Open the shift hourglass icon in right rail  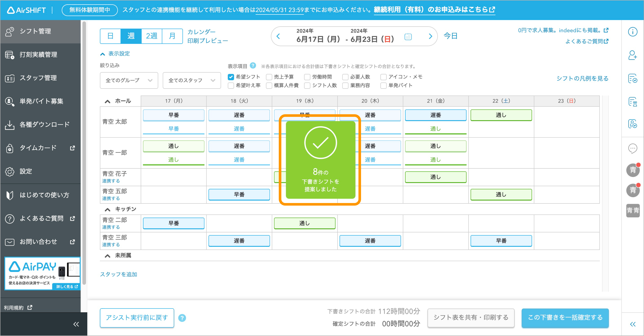tap(633, 102)
